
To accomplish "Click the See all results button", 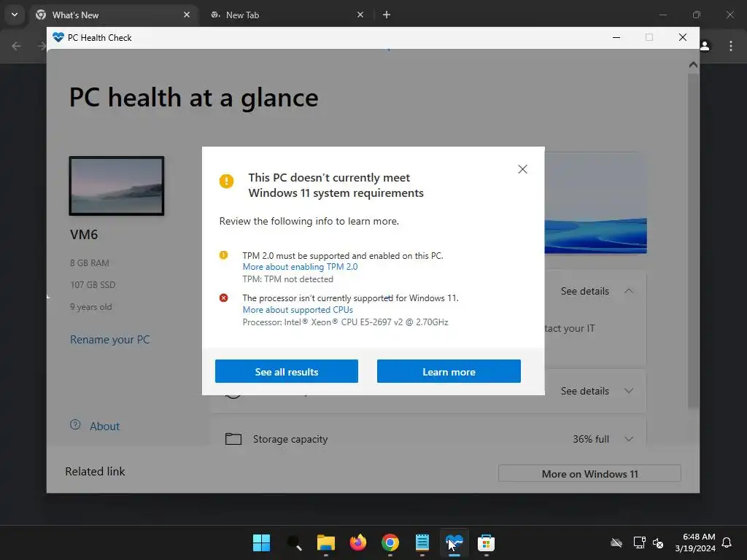I will coord(286,371).
